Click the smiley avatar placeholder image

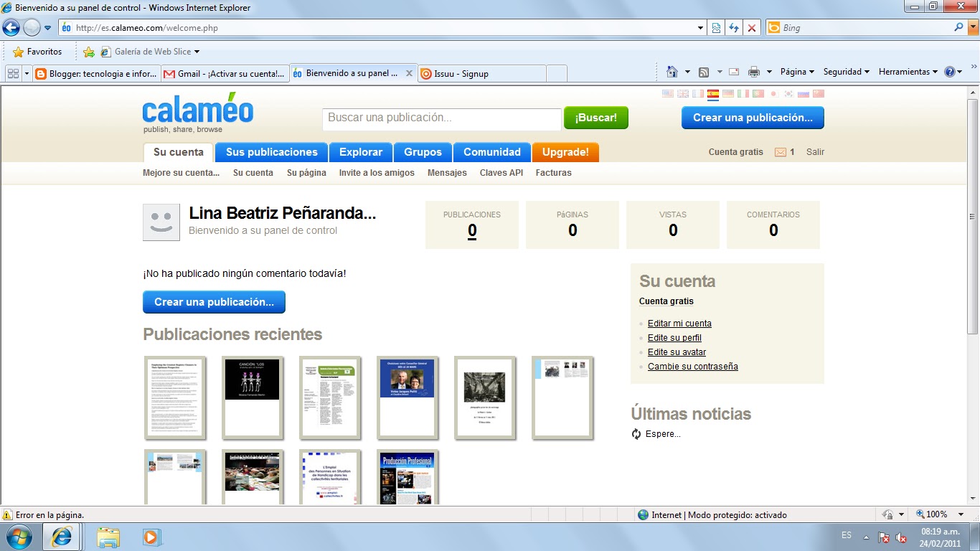coord(161,222)
